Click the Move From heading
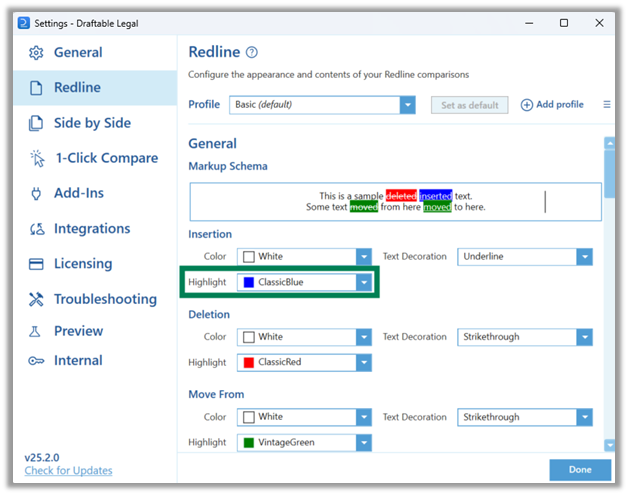 pyautogui.click(x=216, y=394)
